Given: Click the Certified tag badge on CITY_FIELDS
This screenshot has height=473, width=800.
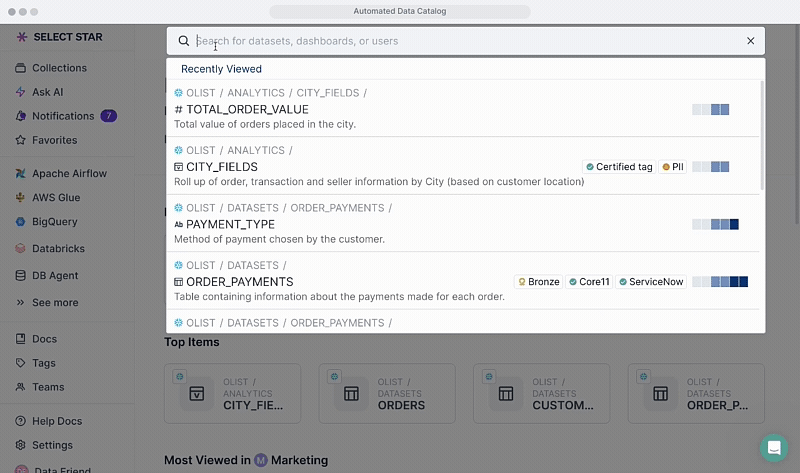Looking at the screenshot, I should coord(619,167).
